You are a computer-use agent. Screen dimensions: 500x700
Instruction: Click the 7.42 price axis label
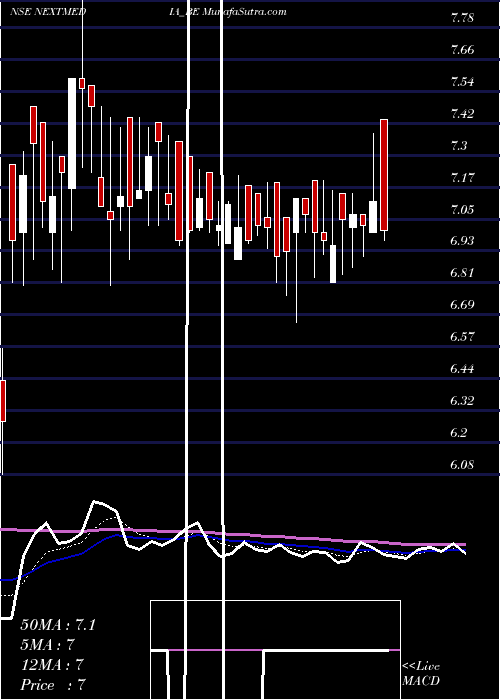pos(462,114)
